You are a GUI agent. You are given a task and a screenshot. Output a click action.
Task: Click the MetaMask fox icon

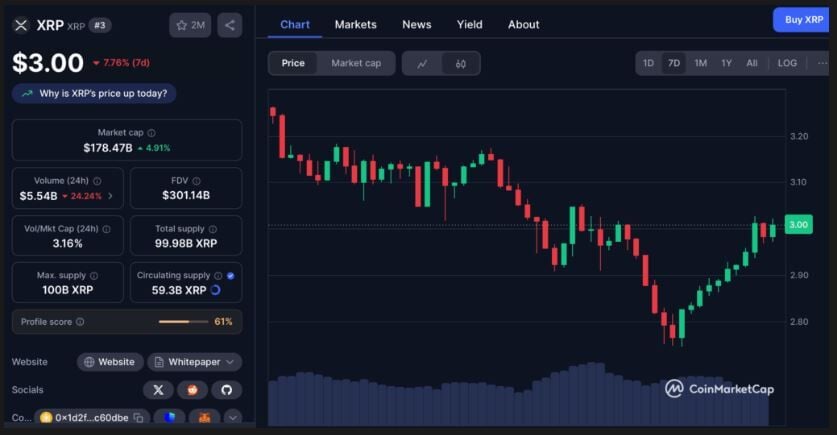pos(203,418)
